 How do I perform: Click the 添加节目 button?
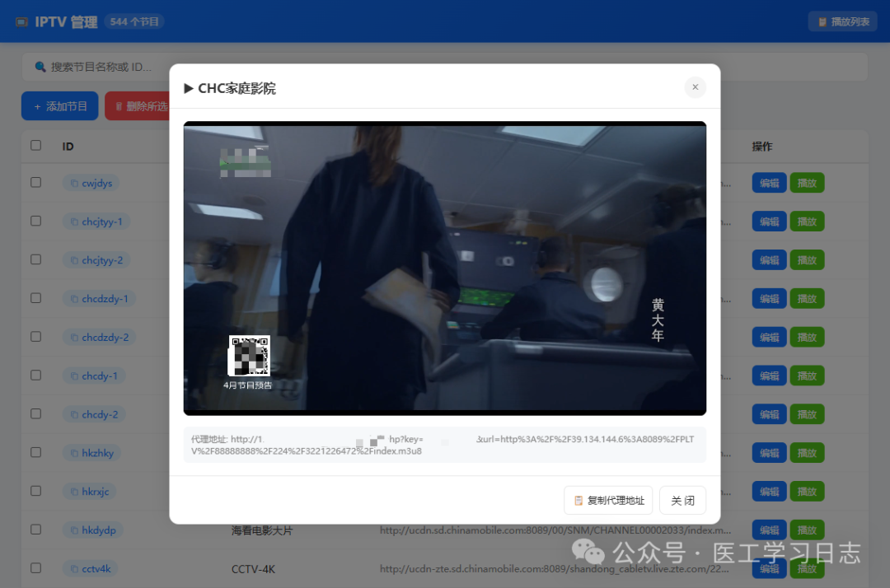(x=60, y=106)
